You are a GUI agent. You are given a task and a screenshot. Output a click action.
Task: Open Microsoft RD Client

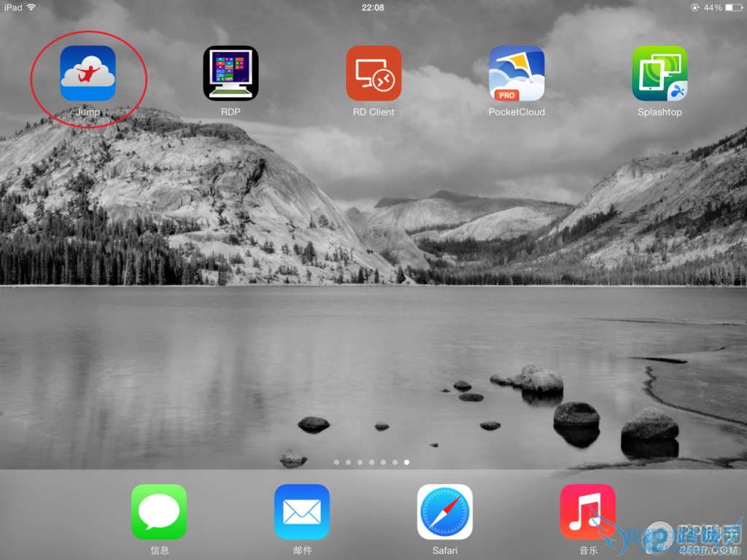tap(373, 74)
